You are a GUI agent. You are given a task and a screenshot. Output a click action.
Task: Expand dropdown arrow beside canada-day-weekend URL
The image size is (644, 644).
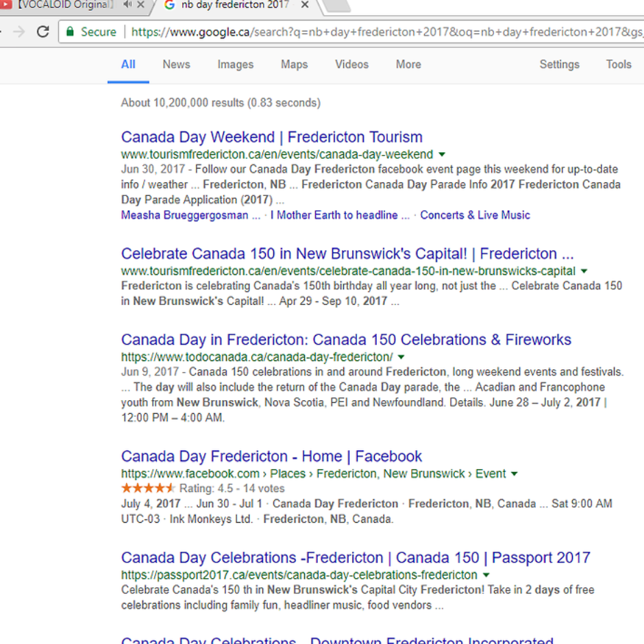(442, 155)
